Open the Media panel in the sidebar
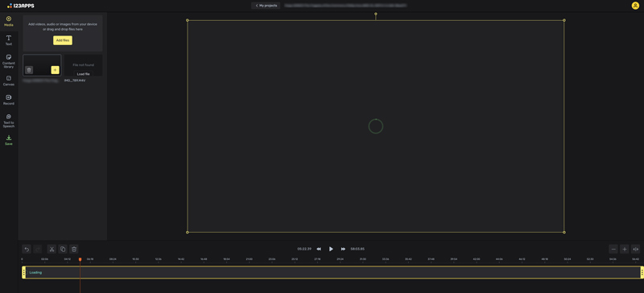Image resolution: width=644 pixels, height=293 pixels. pos(9,22)
